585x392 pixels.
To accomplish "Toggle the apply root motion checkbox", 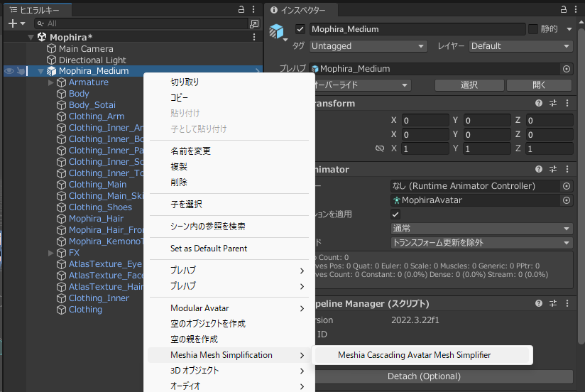I will [395, 214].
